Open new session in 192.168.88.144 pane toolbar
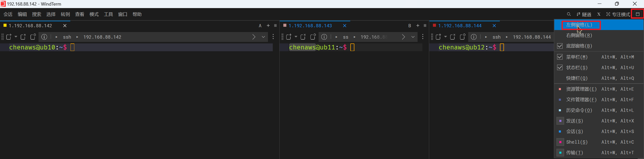Viewport: 644px width, 159px height. (x=438, y=37)
